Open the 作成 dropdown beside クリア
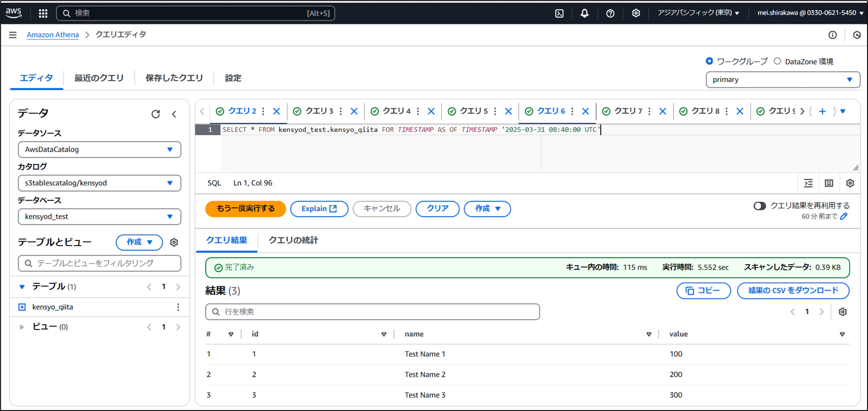 click(487, 209)
